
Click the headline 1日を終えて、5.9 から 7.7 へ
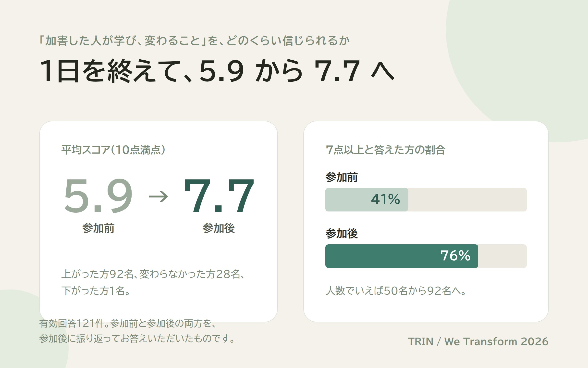pyautogui.click(x=217, y=71)
